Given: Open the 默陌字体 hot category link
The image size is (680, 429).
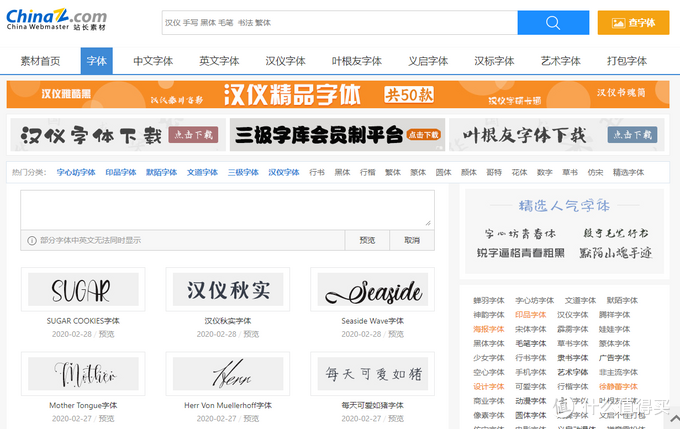Looking at the screenshot, I should 161,173.
